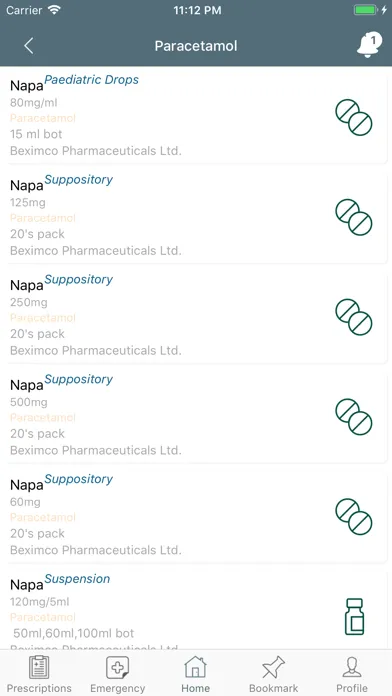Go to the Home tab

195,674
